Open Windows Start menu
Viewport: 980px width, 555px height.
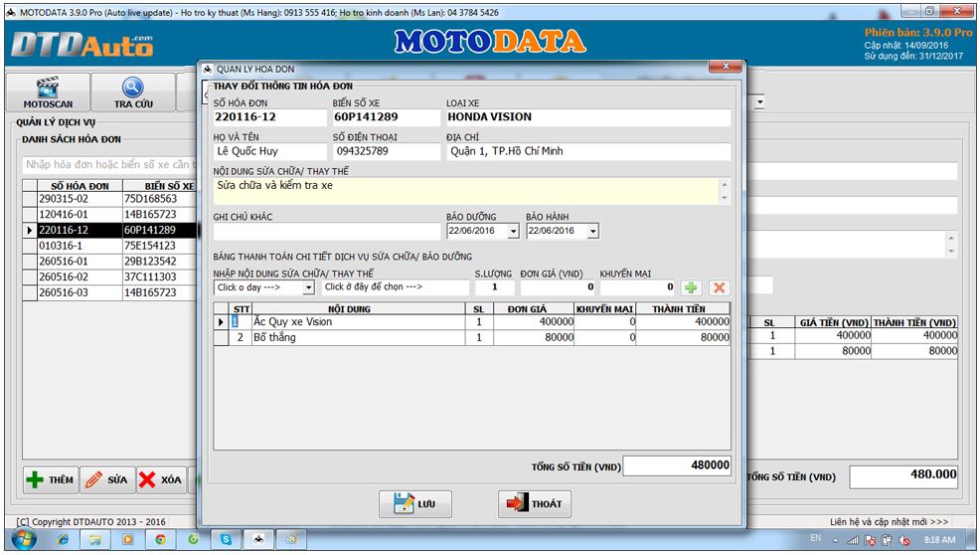point(23,539)
